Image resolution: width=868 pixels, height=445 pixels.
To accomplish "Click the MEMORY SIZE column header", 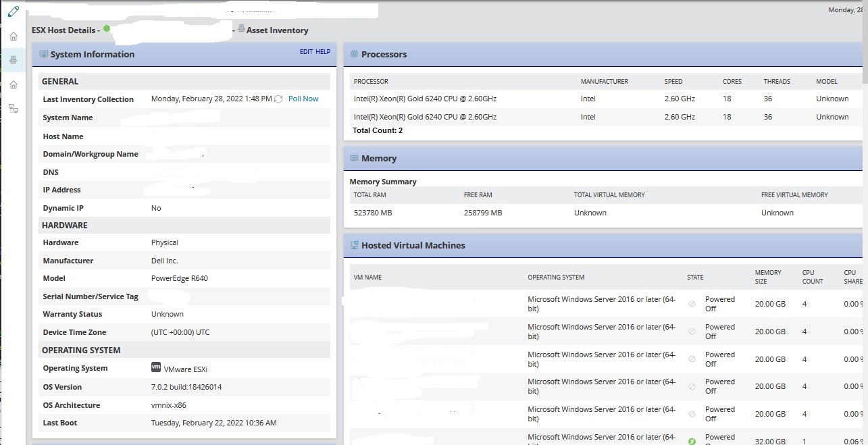I will coord(768,277).
